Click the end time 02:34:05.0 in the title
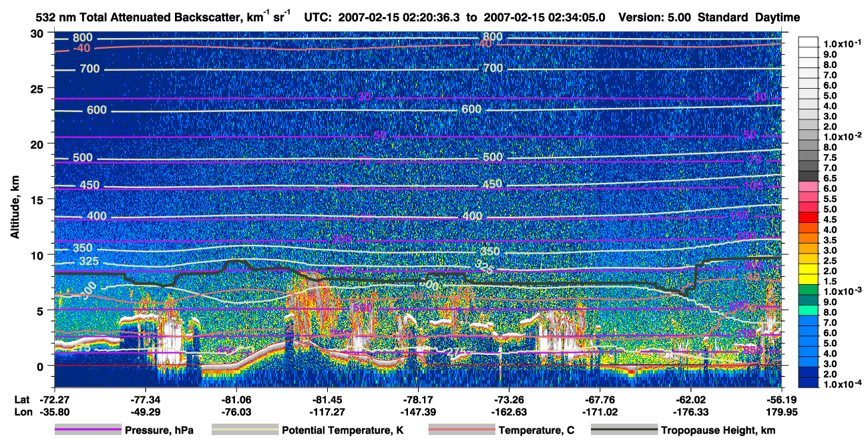The width and height of the screenshot is (868, 445). 577,17
